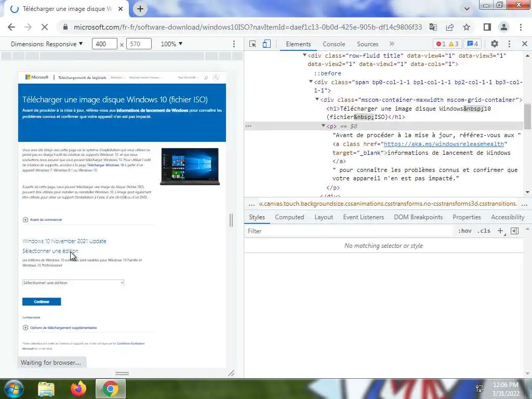Open the DevTools customize three-dot menu
This screenshot has height=399, width=532.
[x=509, y=44]
